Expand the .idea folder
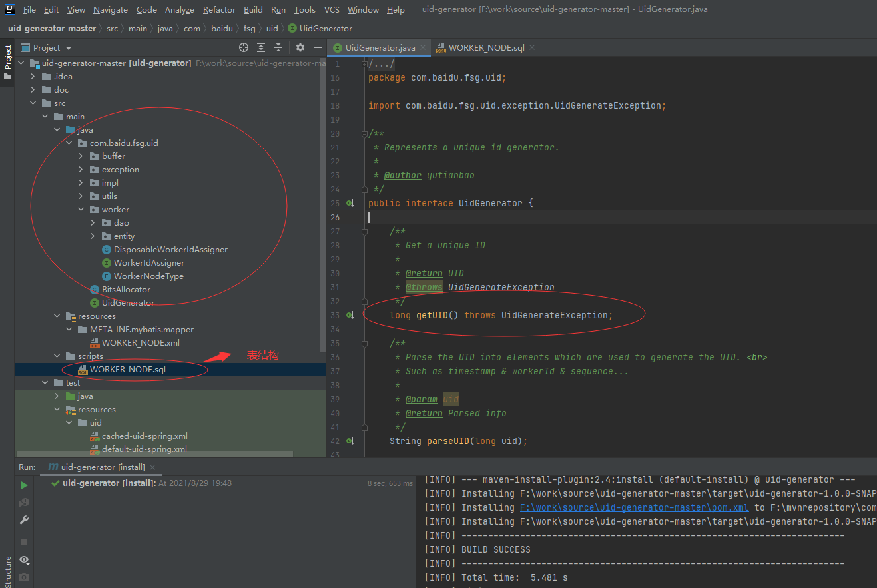The image size is (877, 588). tap(33, 77)
